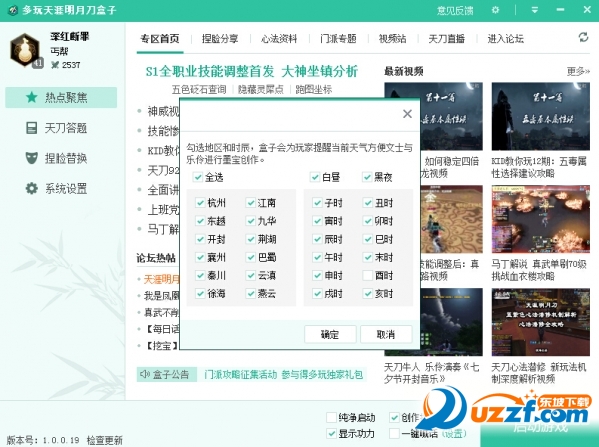Open S1全职业技能调整首发 headline
The image size is (599, 447).
pyautogui.click(x=210, y=71)
